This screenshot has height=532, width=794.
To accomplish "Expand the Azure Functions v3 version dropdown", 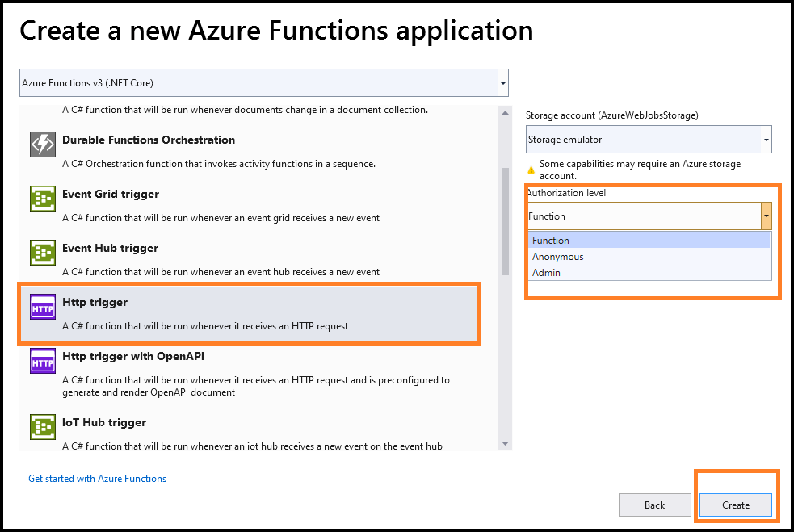I will pos(503,83).
